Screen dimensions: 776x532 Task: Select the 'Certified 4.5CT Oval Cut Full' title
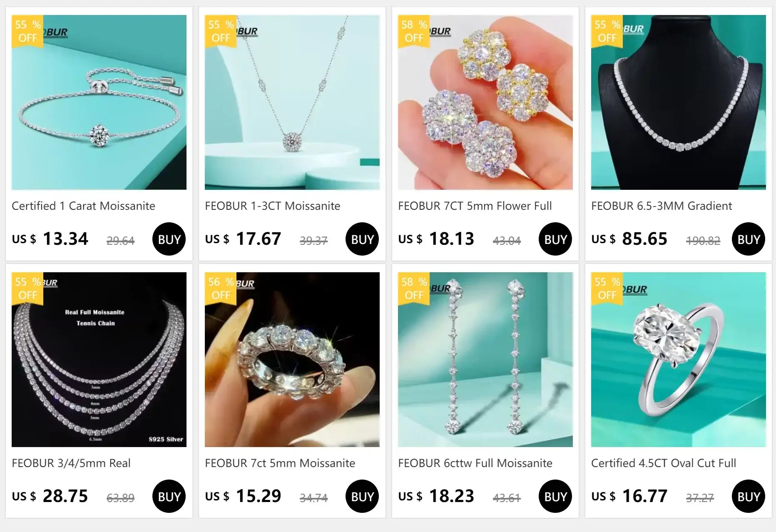pos(664,463)
